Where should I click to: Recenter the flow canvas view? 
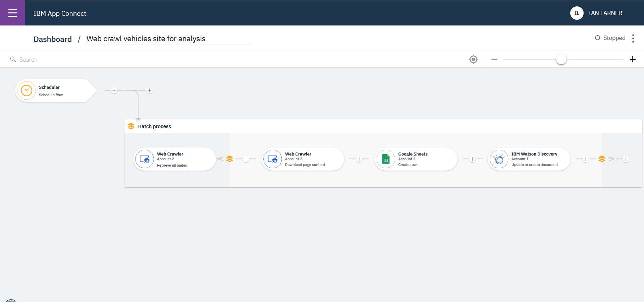(x=473, y=59)
